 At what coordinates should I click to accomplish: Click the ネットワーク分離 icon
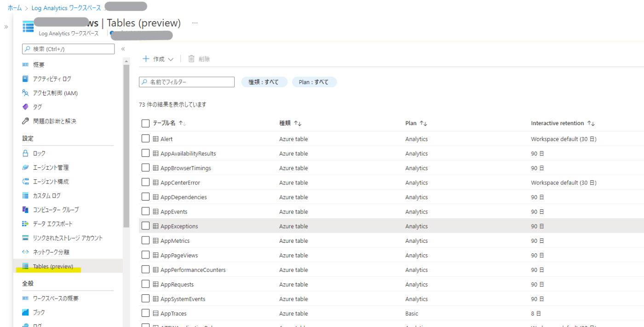click(25, 252)
